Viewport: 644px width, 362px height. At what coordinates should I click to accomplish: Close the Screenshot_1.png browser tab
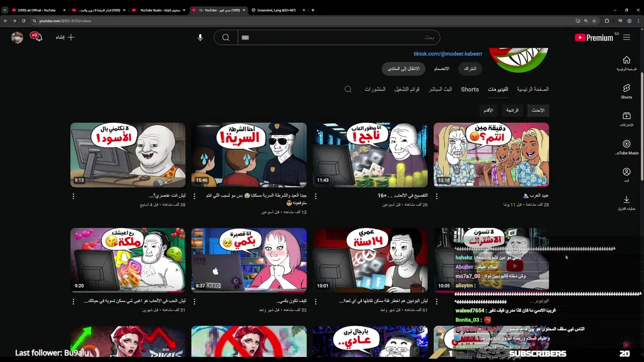pyautogui.click(x=303, y=10)
